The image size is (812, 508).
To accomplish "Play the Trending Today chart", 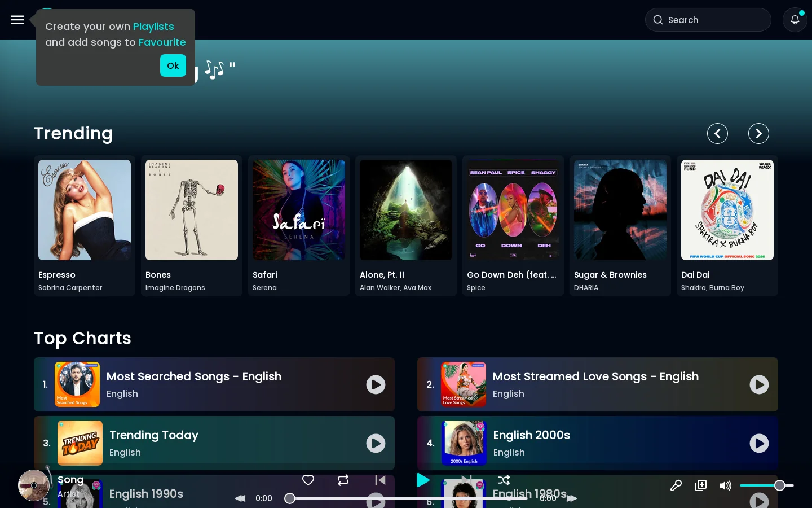I will pos(376,443).
